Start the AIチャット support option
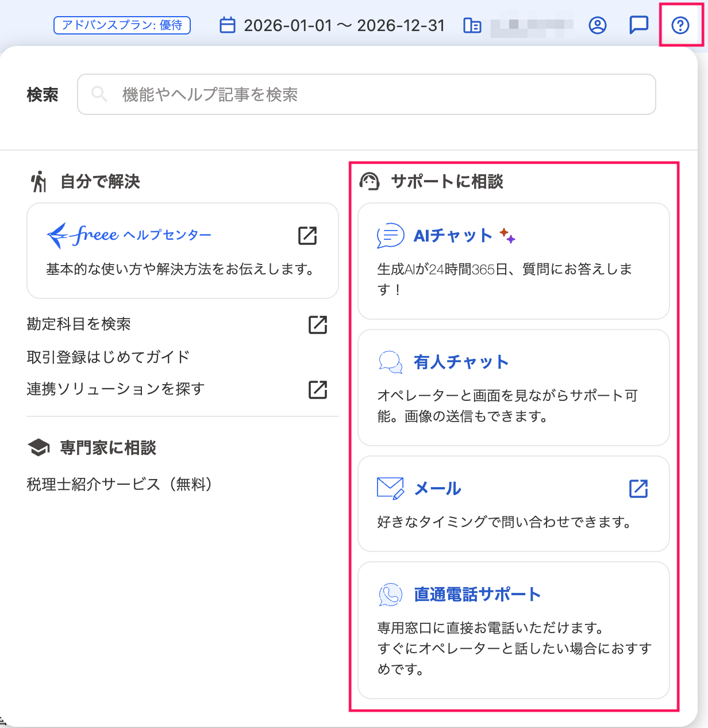Screen dimensions: 708x728 514,261
